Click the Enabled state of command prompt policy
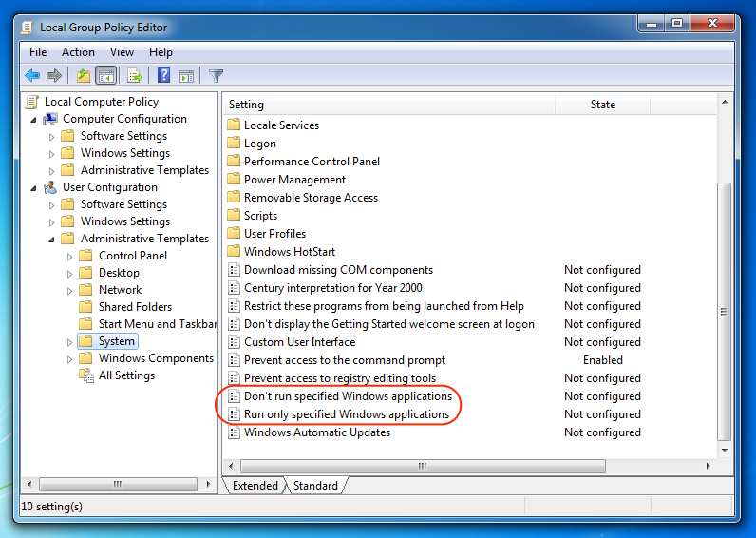This screenshot has width=756, height=538. point(603,360)
